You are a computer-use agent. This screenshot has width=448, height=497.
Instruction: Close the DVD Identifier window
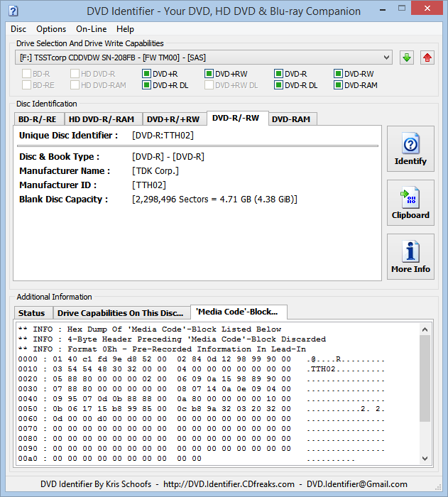(427, 9)
